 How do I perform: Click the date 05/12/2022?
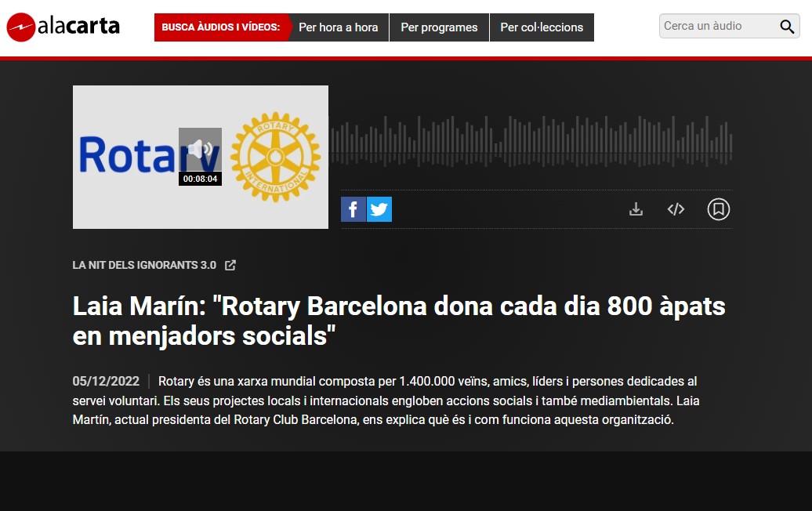click(x=106, y=382)
